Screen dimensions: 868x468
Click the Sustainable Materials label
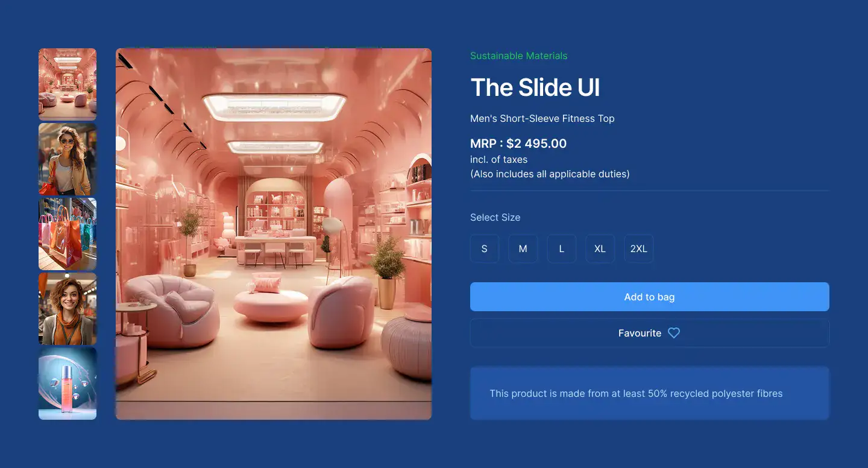pyautogui.click(x=519, y=55)
